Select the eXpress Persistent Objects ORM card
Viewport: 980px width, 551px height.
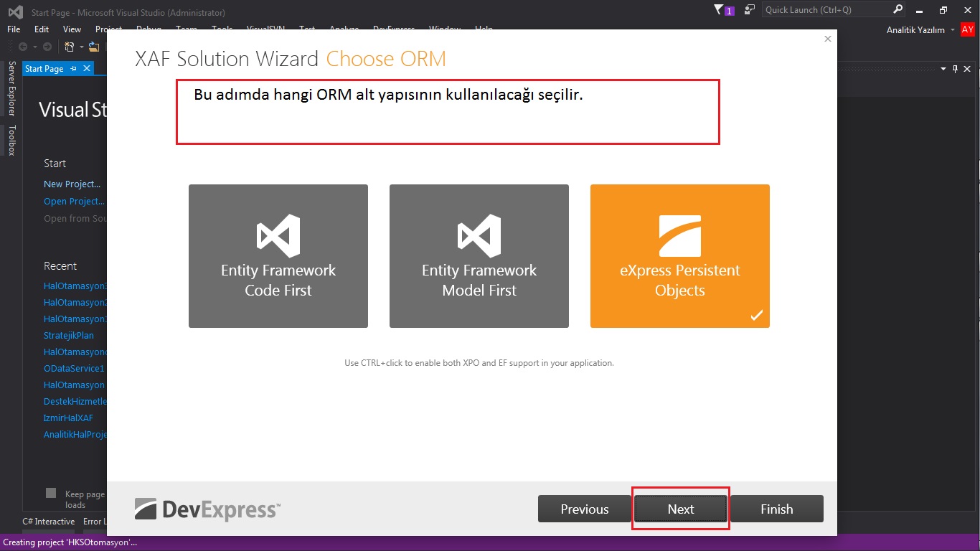pyautogui.click(x=679, y=256)
